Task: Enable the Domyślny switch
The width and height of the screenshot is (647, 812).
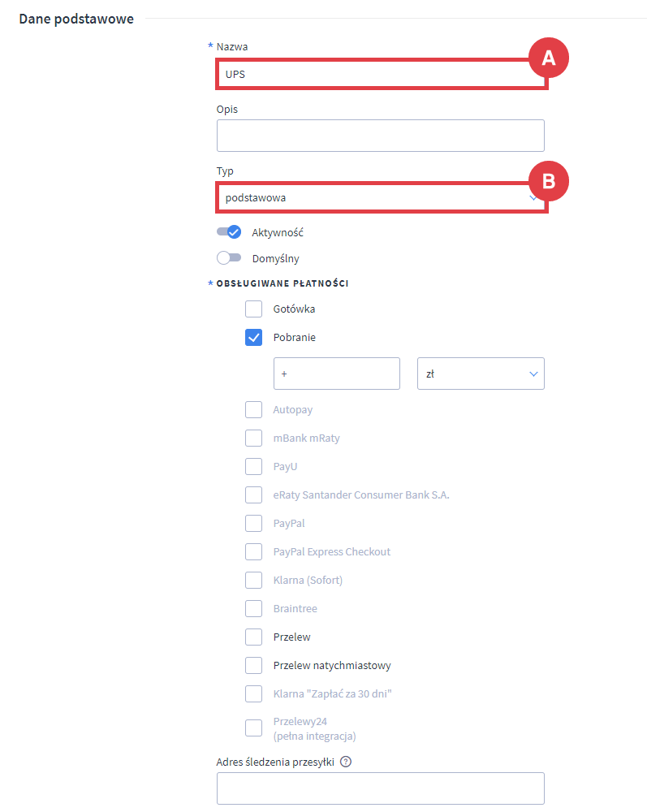Action: point(229,258)
